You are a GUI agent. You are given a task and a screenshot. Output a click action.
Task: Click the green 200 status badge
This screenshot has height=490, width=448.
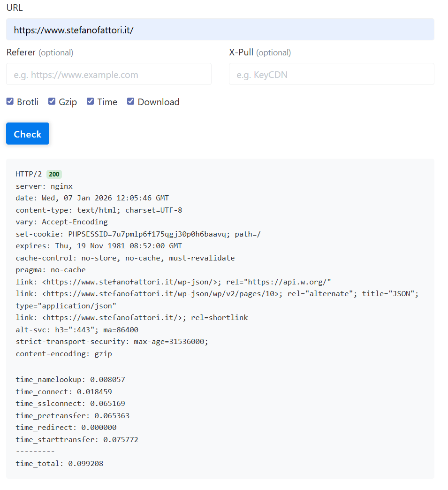pos(54,174)
